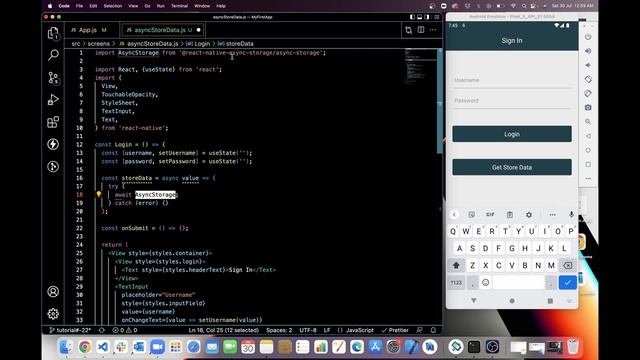Click the emulator home circle in side toolbar
Image resolution: width=640 pixels, height=360 pixels.
click(x=588, y=150)
